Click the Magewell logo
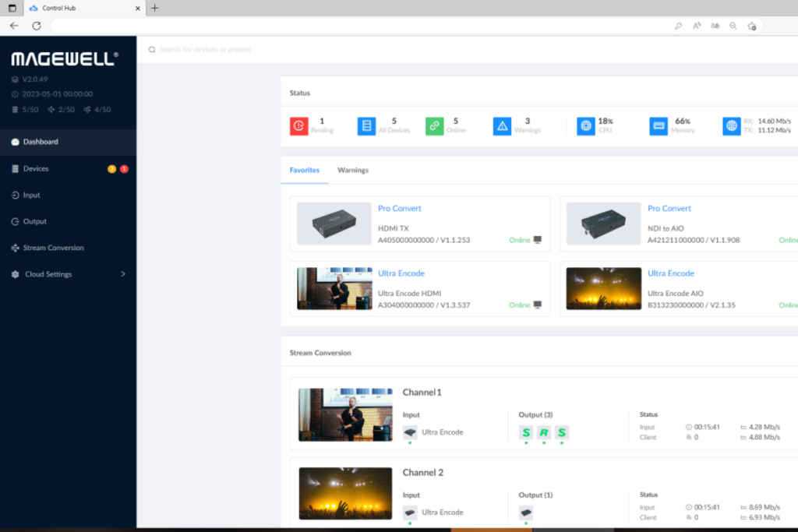Image resolution: width=798 pixels, height=532 pixels. coord(65,58)
